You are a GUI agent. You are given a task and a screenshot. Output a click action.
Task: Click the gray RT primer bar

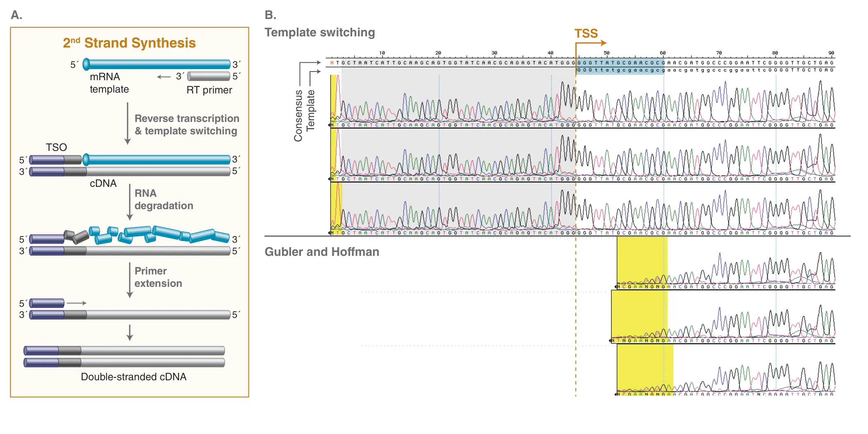(x=208, y=76)
